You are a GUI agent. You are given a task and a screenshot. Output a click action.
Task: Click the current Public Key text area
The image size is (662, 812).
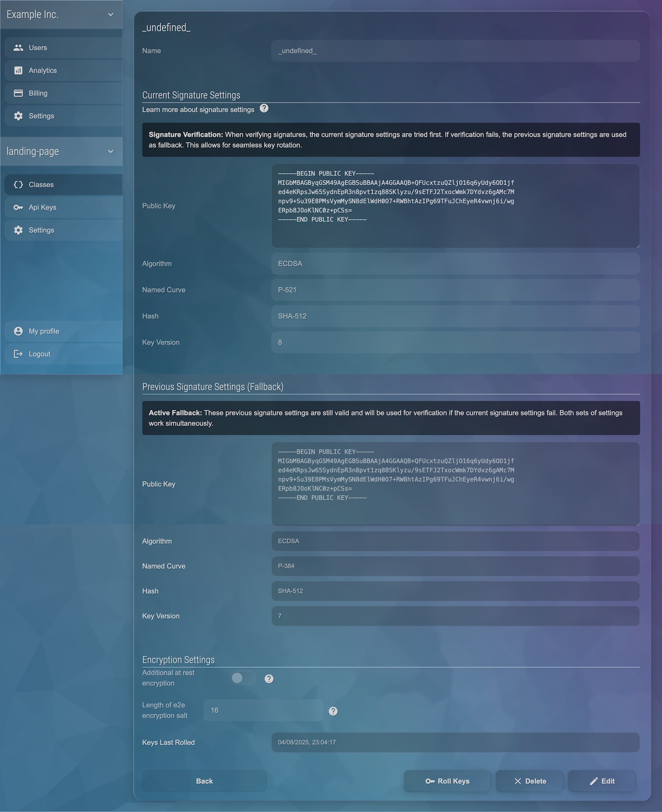click(x=455, y=206)
